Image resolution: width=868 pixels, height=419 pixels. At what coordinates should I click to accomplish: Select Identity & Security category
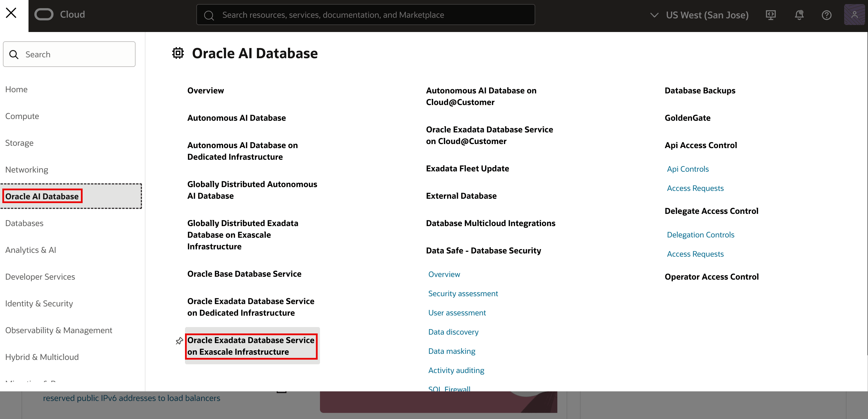point(39,303)
